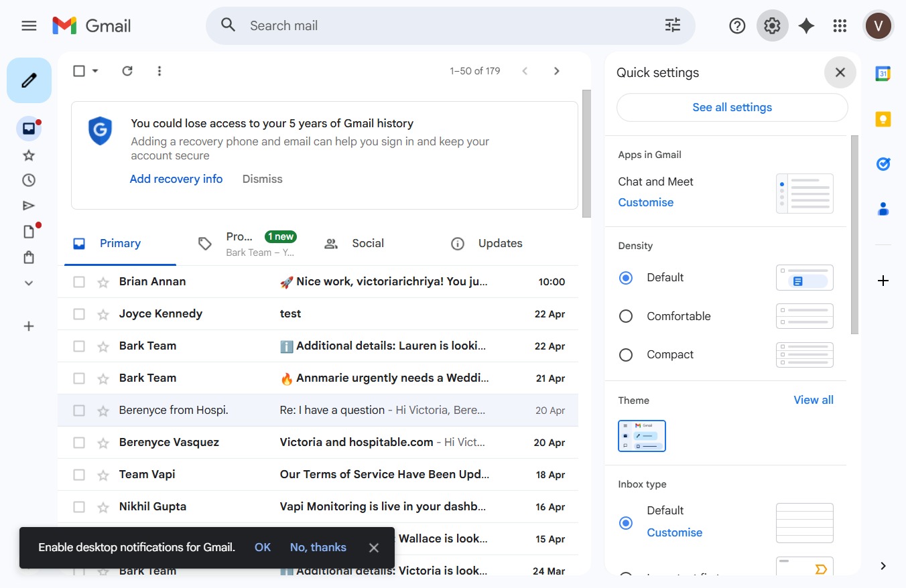The height and width of the screenshot is (588, 906).
Task: Go to Inbox in the sidebar
Action: point(29,129)
